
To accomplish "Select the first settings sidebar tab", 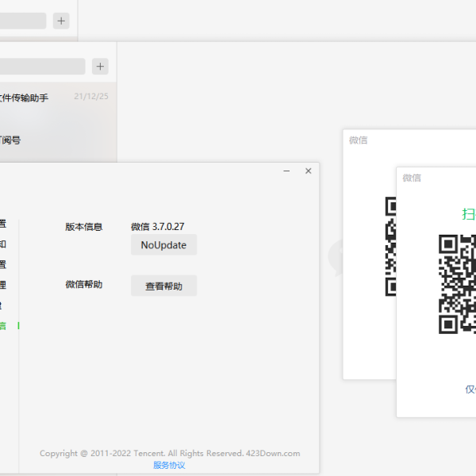I will click(4, 224).
